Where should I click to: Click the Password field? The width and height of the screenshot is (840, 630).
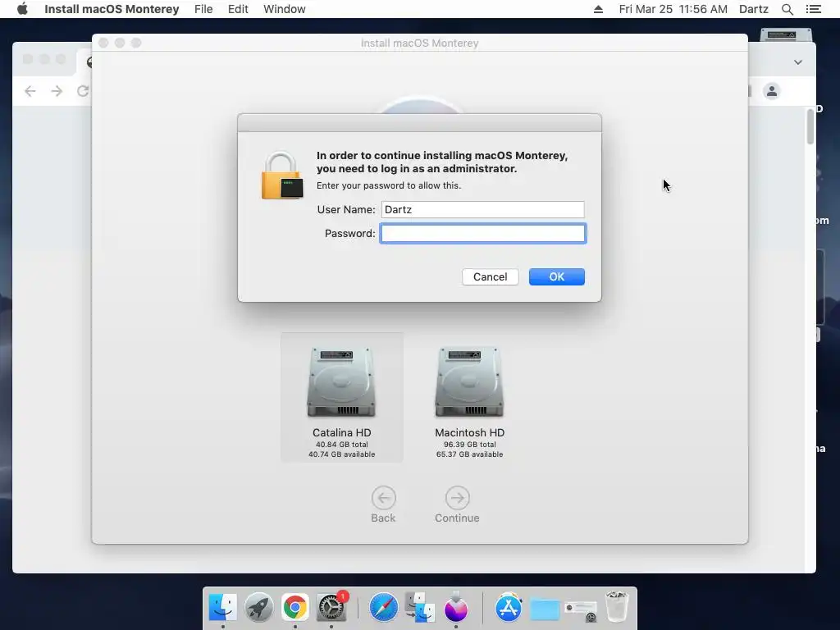pos(482,233)
